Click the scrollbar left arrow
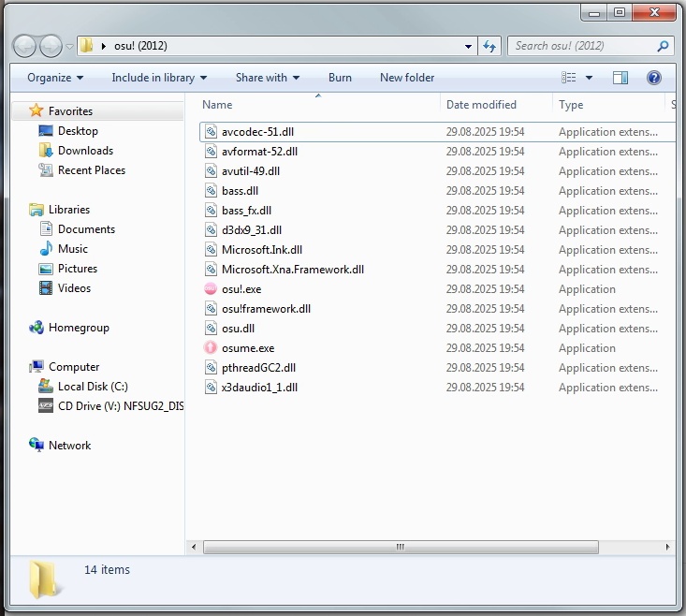This screenshot has height=616, width=686. pyautogui.click(x=194, y=547)
